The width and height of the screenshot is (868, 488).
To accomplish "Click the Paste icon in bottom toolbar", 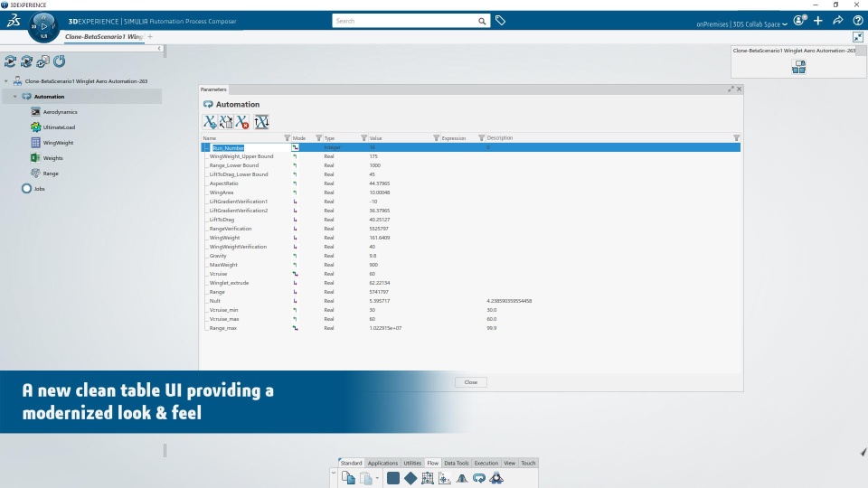I will click(366, 478).
